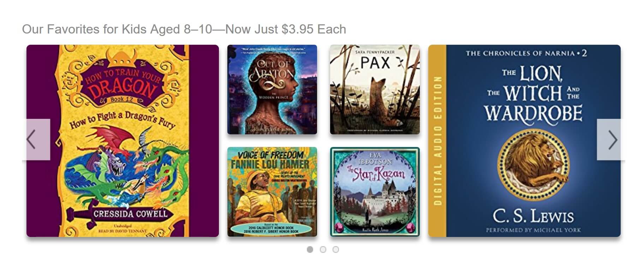Select the second carousel page dot
The image size is (644, 268).
[x=323, y=250]
